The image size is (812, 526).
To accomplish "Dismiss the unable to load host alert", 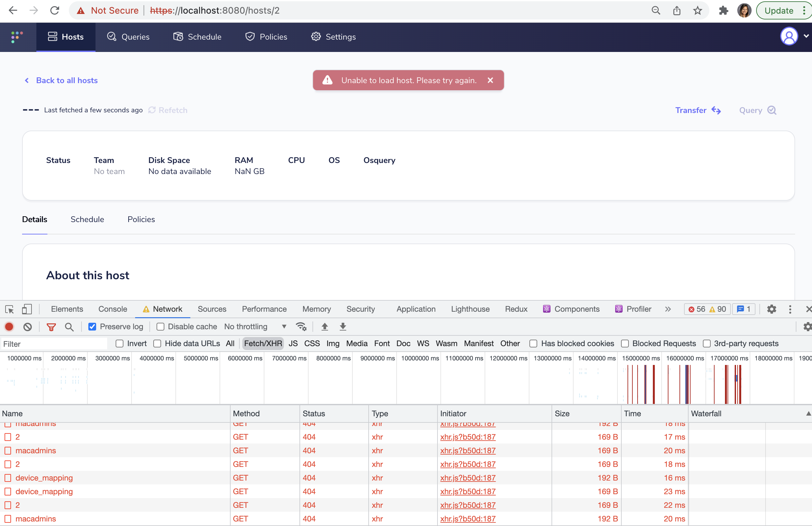I will pos(490,80).
